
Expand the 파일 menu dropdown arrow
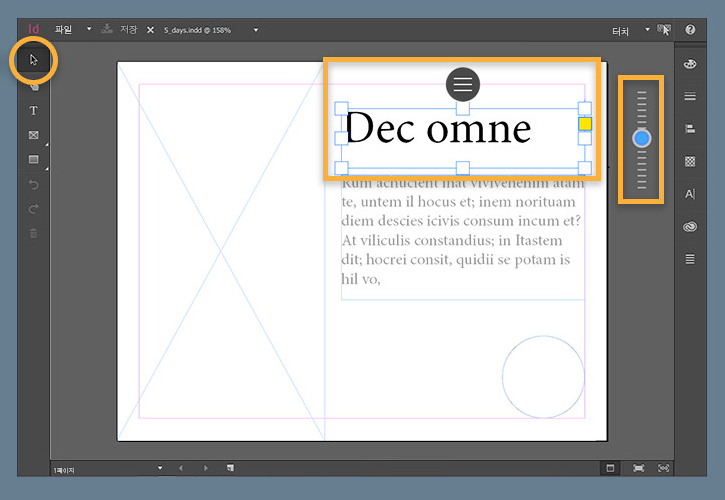click(x=89, y=30)
